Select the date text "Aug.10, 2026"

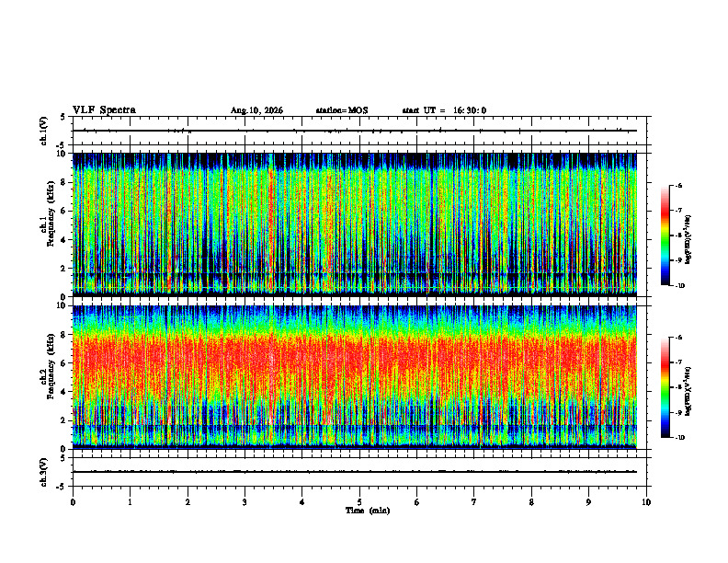[256, 110]
